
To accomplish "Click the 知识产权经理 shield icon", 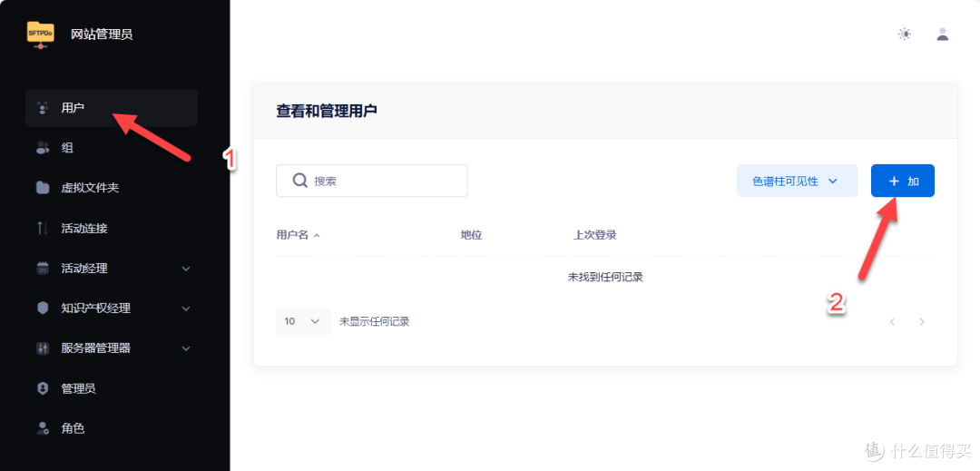I will 43,309.
